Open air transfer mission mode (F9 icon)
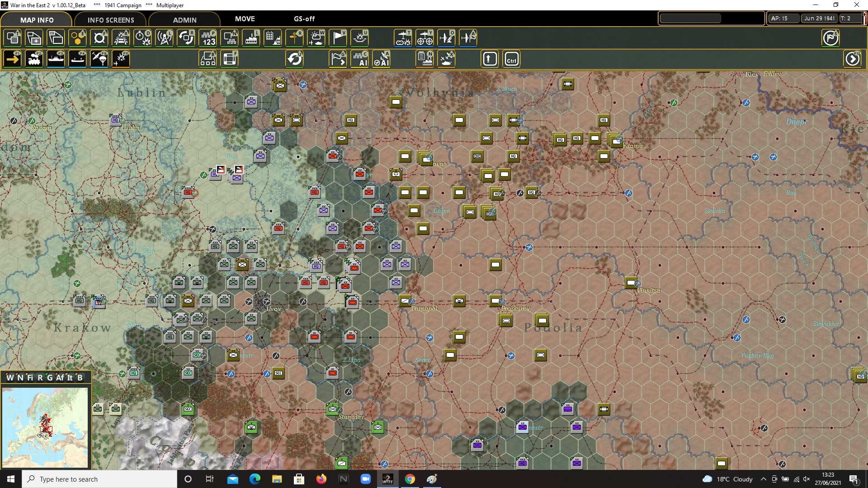Screen dimensions: 868x488 coord(99,59)
